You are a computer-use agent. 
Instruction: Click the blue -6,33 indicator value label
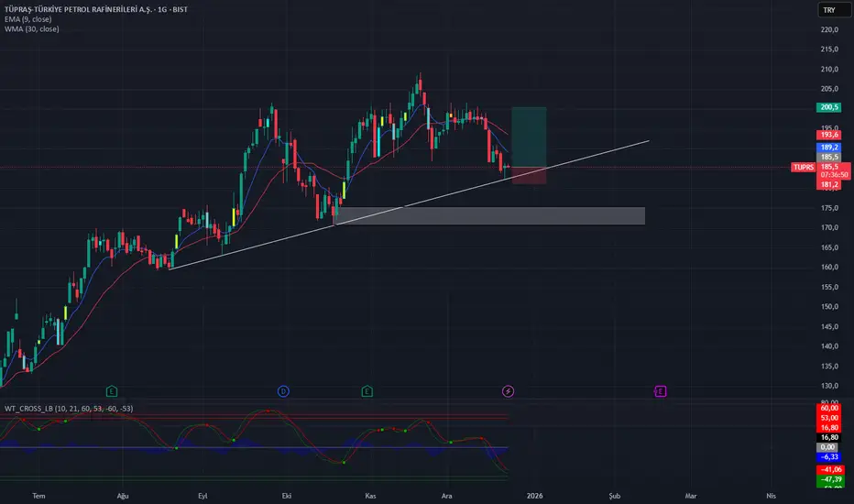[829, 457]
